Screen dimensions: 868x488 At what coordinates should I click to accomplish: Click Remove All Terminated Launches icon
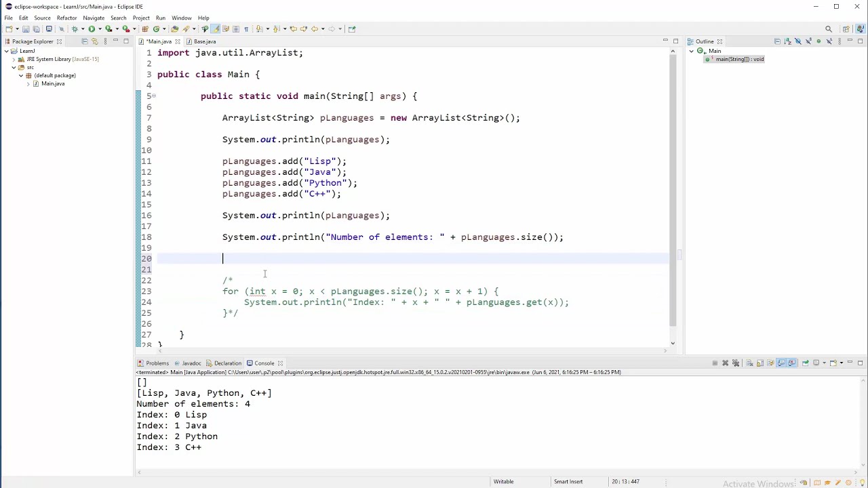click(x=736, y=363)
